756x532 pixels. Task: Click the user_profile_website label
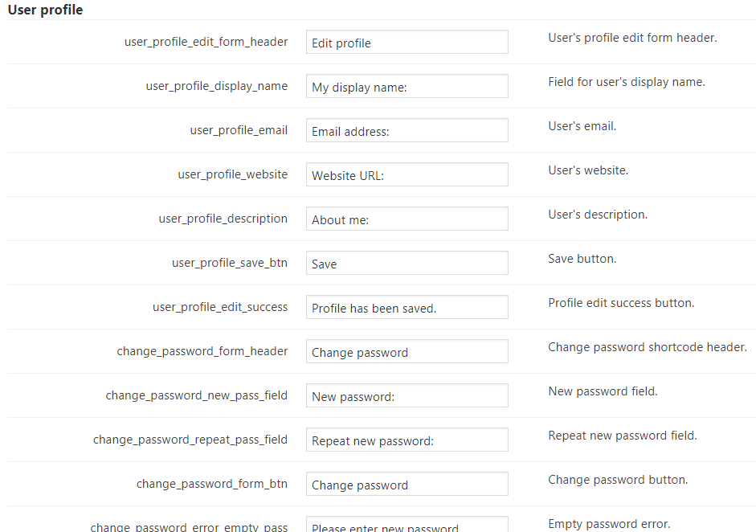point(232,174)
